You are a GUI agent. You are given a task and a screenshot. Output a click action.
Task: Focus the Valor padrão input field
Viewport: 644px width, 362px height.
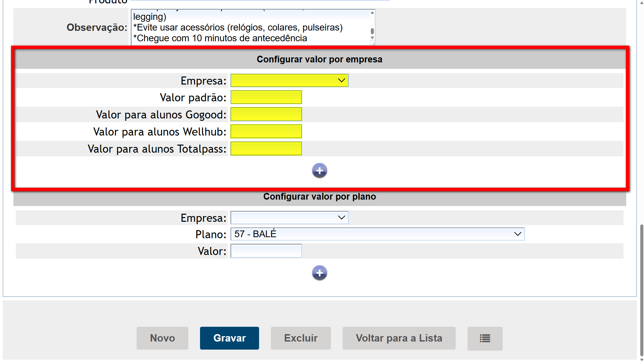point(266,97)
